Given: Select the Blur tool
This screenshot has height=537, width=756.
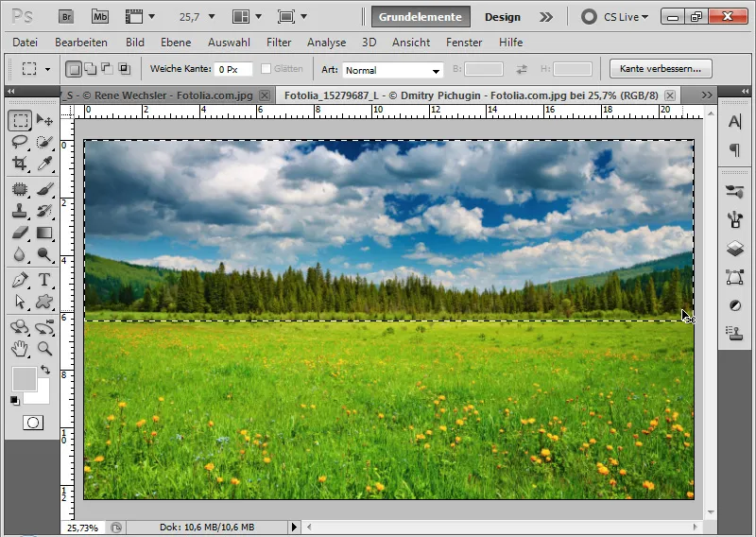Looking at the screenshot, I should pos(20,254).
